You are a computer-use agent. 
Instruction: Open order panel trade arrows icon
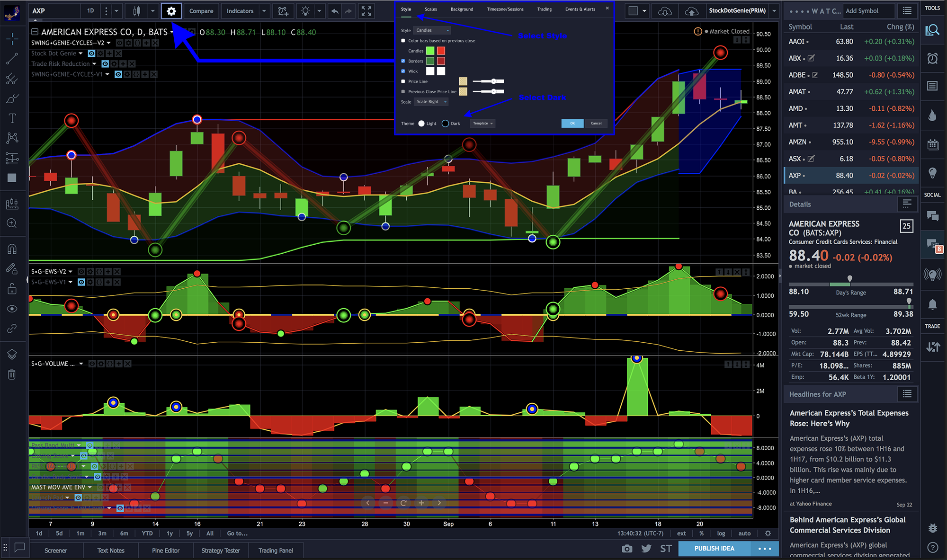[933, 347]
